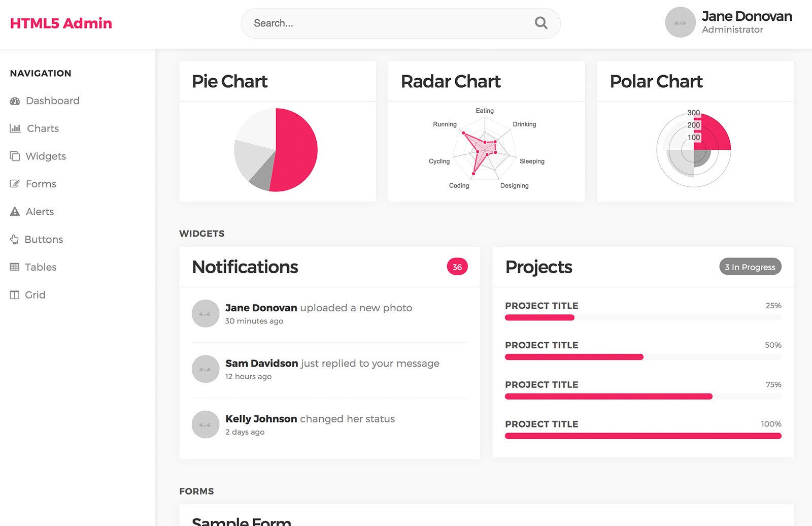Click the Alerts warning triangle icon
812x526 pixels.
pos(15,212)
